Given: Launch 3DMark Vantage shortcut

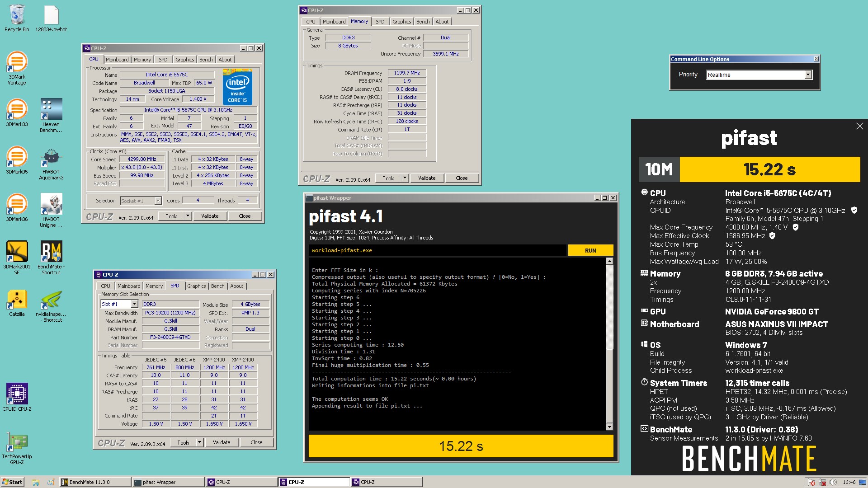Looking at the screenshot, I should tap(17, 68).
